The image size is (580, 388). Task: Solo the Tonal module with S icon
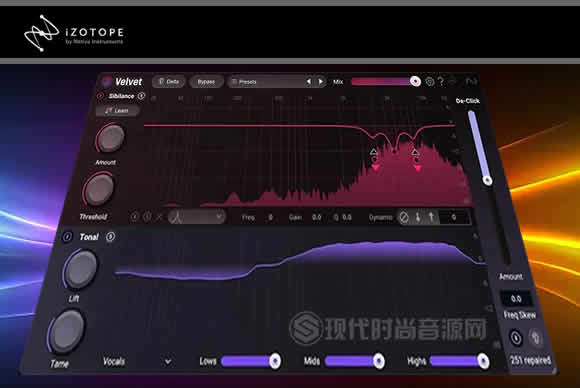(110, 237)
